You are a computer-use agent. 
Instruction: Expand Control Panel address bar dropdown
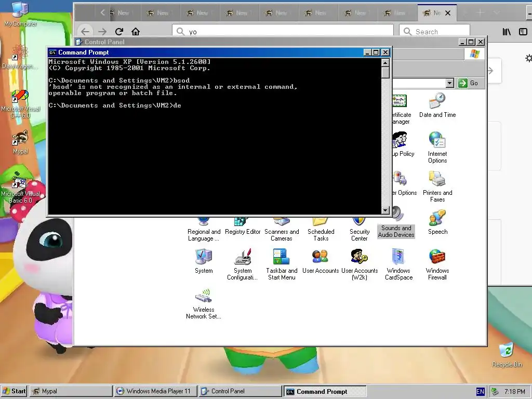coord(449,83)
